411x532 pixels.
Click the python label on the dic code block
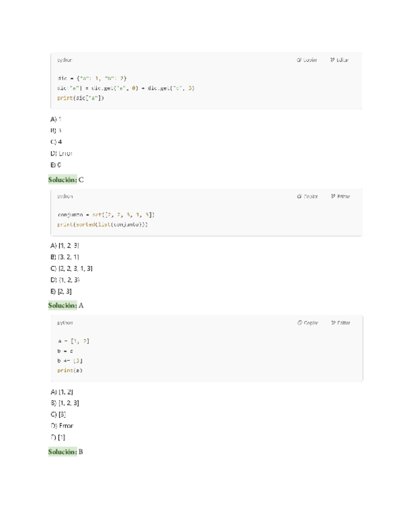65,60
